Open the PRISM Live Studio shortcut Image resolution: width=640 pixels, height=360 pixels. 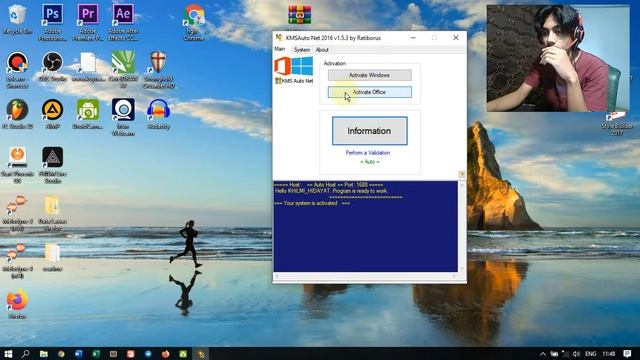[52, 164]
